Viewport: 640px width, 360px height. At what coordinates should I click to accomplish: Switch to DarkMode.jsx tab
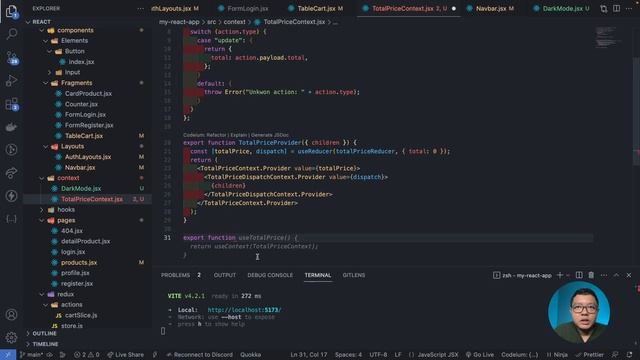tap(562, 8)
